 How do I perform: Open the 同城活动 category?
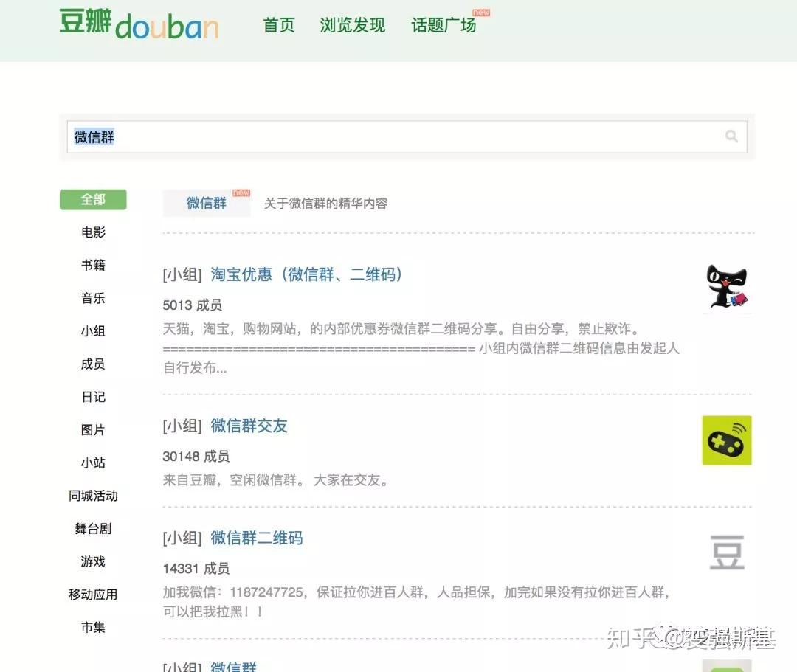click(x=92, y=496)
